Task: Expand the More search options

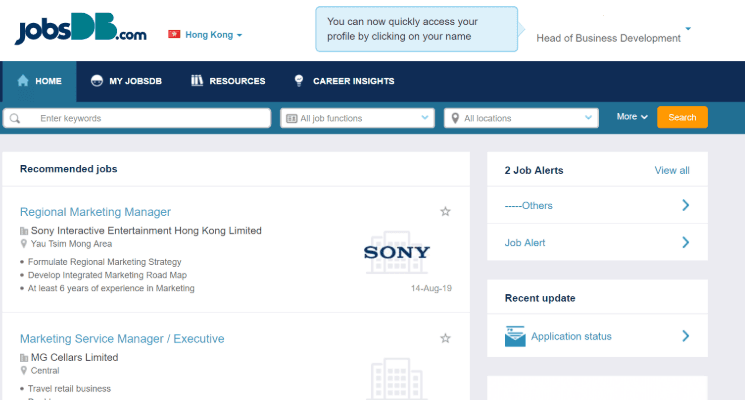Action: tap(632, 117)
